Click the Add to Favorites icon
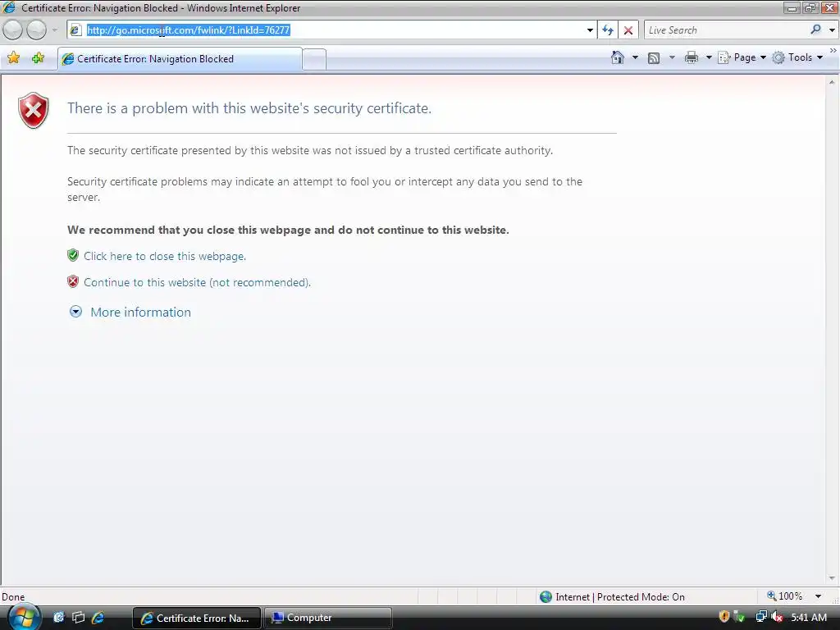 tap(38, 58)
